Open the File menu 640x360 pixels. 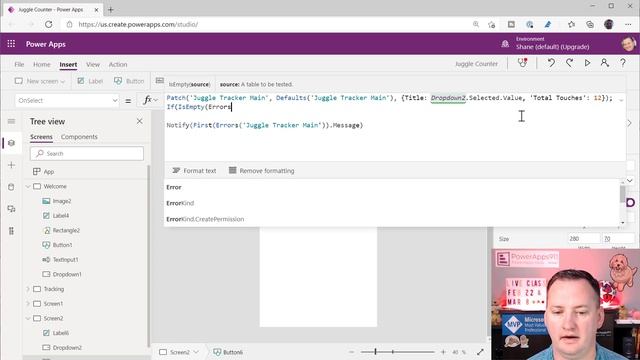(19, 64)
